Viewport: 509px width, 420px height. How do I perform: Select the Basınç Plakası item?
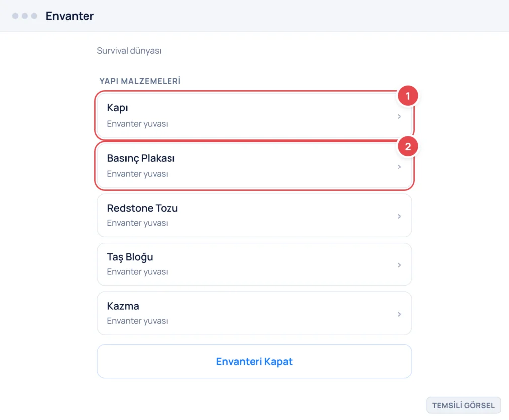tap(254, 166)
